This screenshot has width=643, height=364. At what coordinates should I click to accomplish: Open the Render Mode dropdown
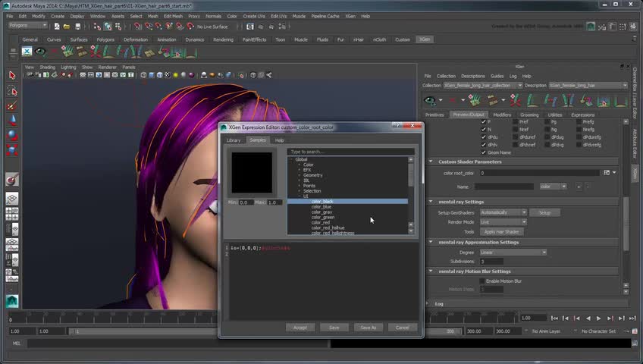503,222
